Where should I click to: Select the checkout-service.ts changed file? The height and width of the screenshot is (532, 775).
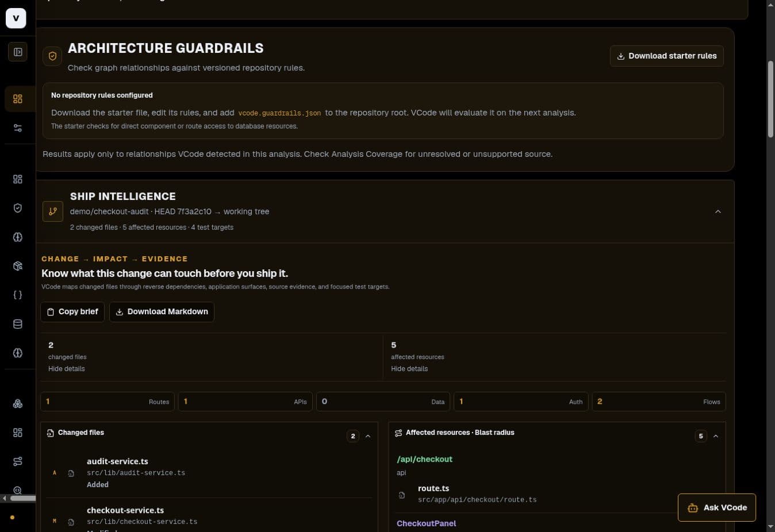tap(210, 516)
